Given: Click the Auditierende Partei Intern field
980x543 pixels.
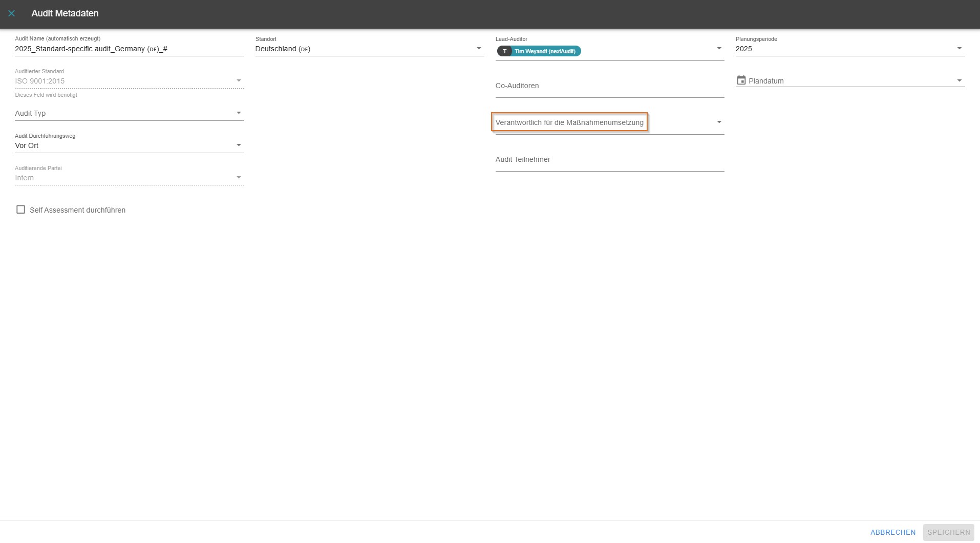Looking at the screenshot, I should click(x=123, y=178).
